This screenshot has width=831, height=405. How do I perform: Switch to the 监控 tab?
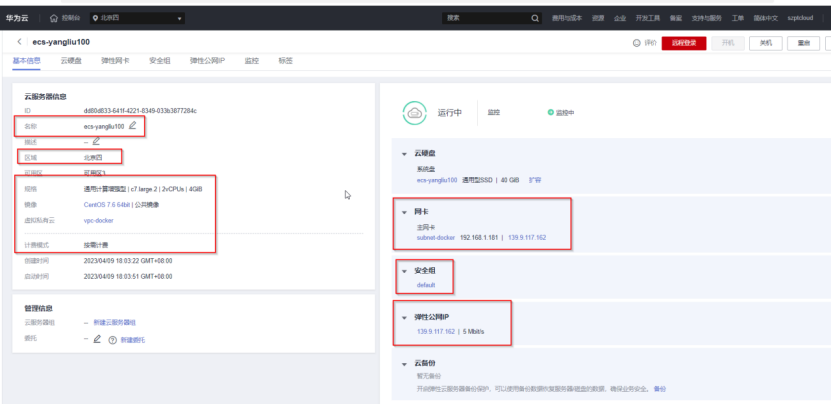(x=252, y=61)
